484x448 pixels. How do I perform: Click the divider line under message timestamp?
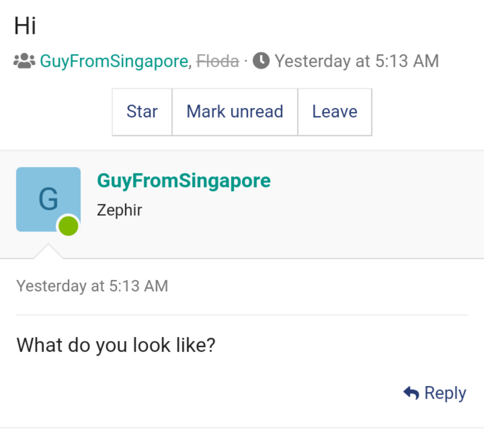click(x=242, y=315)
